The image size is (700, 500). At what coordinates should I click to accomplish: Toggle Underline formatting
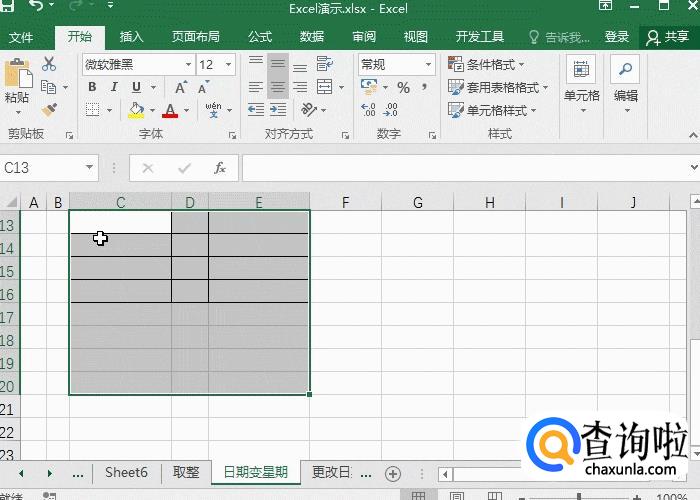click(x=136, y=87)
